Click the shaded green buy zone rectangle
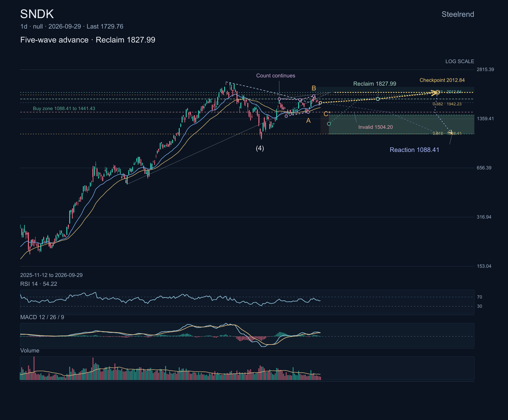The width and height of the screenshot is (508, 420). [x=401, y=124]
